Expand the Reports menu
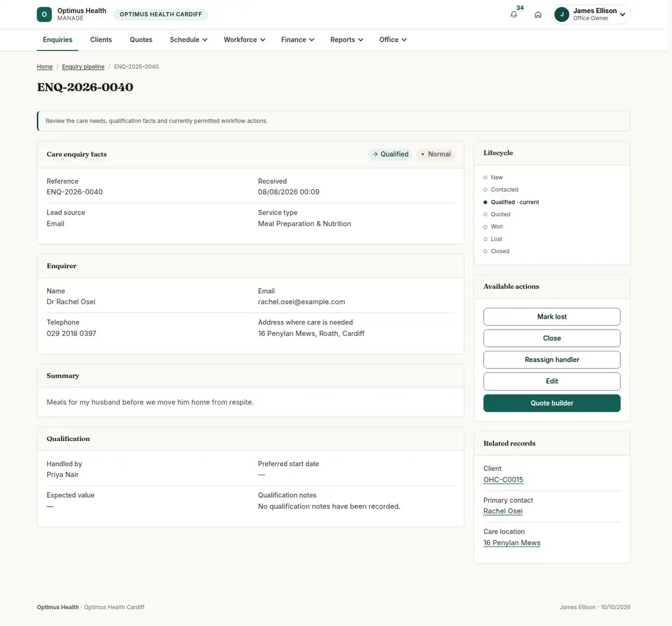The width and height of the screenshot is (672, 626). pos(347,40)
